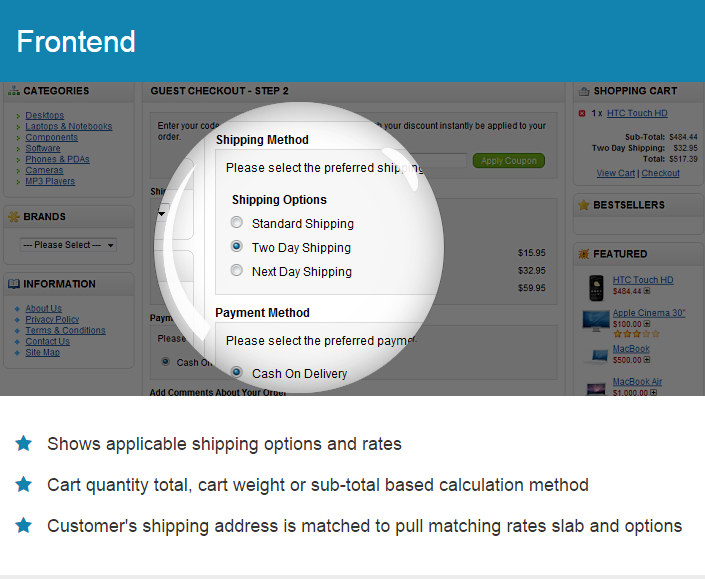The height and width of the screenshot is (579, 705).
Task: Select Next Day Shipping radio option
Action: point(236,270)
